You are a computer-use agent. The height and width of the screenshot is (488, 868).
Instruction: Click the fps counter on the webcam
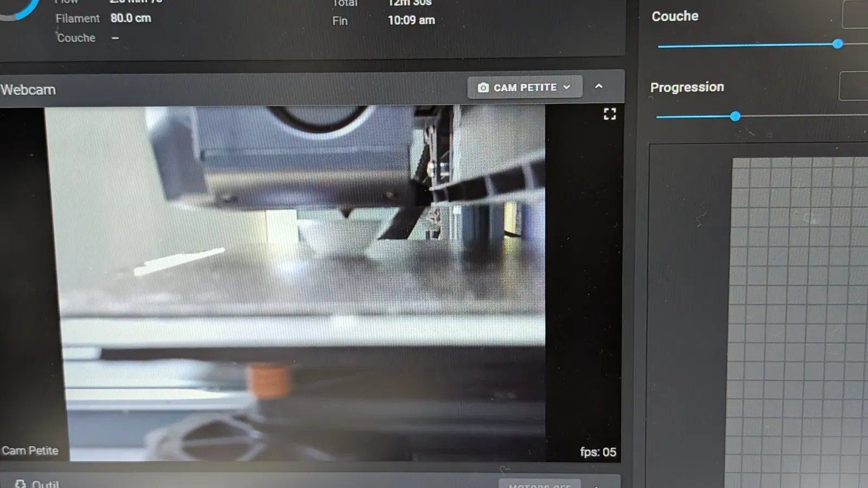coord(598,452)
